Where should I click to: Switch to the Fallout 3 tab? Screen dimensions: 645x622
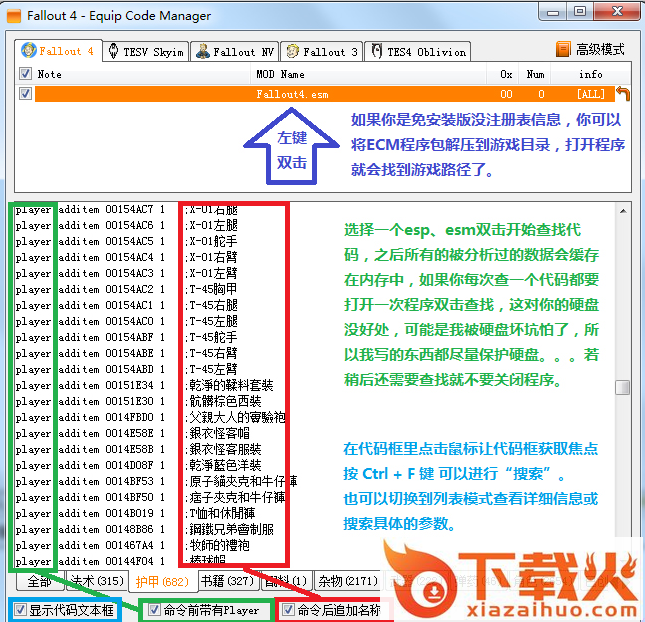click(x=322, y=52)
